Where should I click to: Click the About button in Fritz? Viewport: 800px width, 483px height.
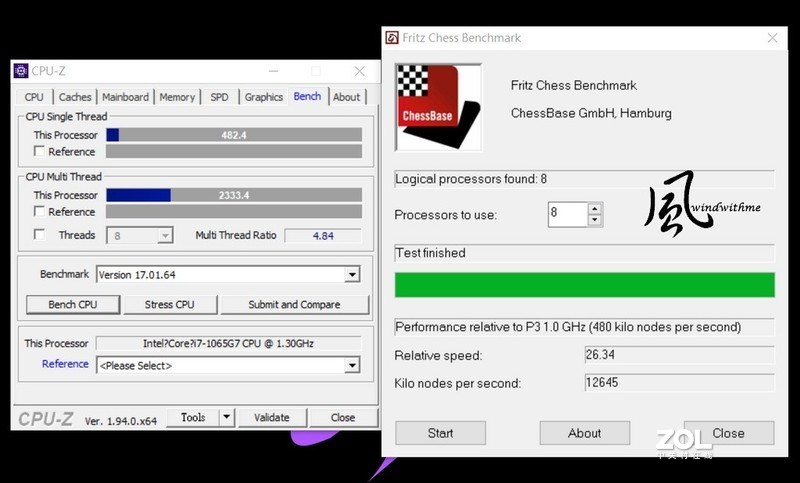(x=585, y=433)
